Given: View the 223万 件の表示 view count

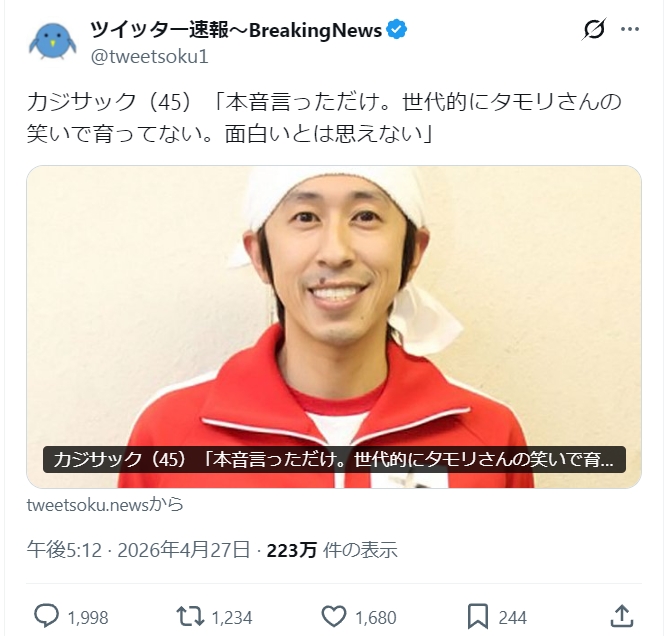Looking at the screenshot, I should tap(332, 550).
